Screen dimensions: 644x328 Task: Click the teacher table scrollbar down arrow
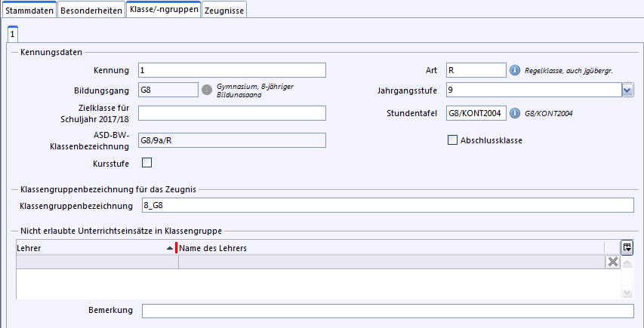click(x=627, y=293)
